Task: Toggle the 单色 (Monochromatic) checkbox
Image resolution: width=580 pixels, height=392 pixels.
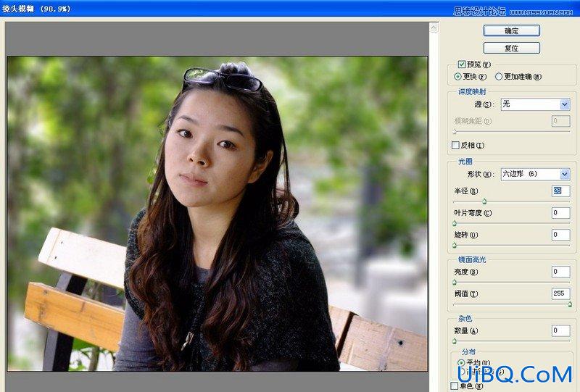Action: click(x=455, y=385)
